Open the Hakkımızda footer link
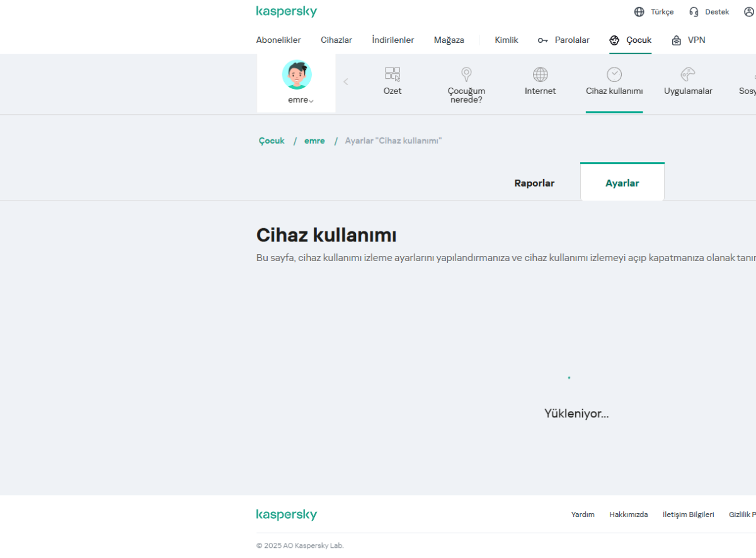 (629, 514)
